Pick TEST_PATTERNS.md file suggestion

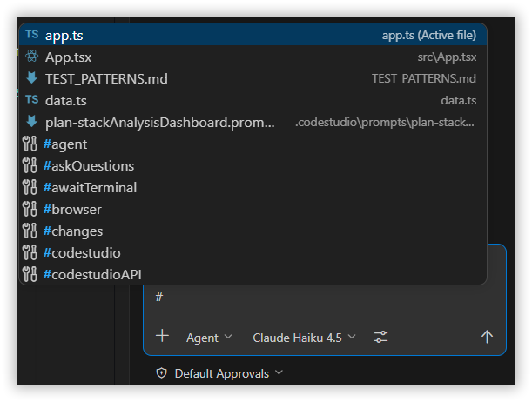[253, 78]
